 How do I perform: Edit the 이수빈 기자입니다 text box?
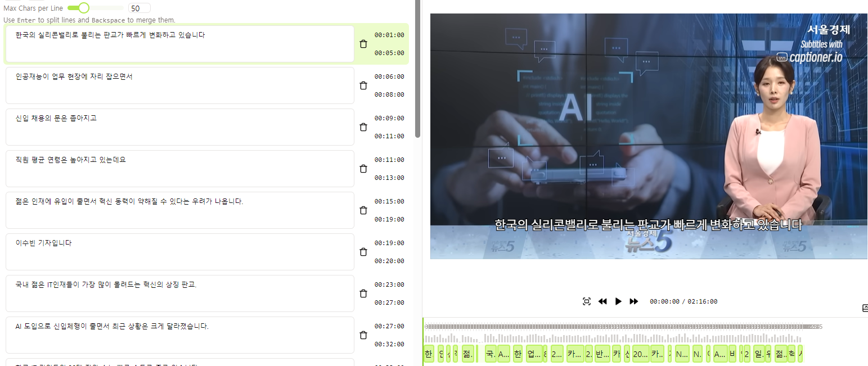(x=180, y=252)
